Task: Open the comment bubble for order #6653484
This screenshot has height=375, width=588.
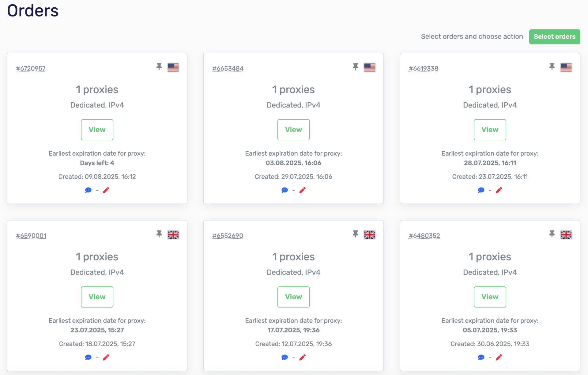Action: click(x=285, y=190)
